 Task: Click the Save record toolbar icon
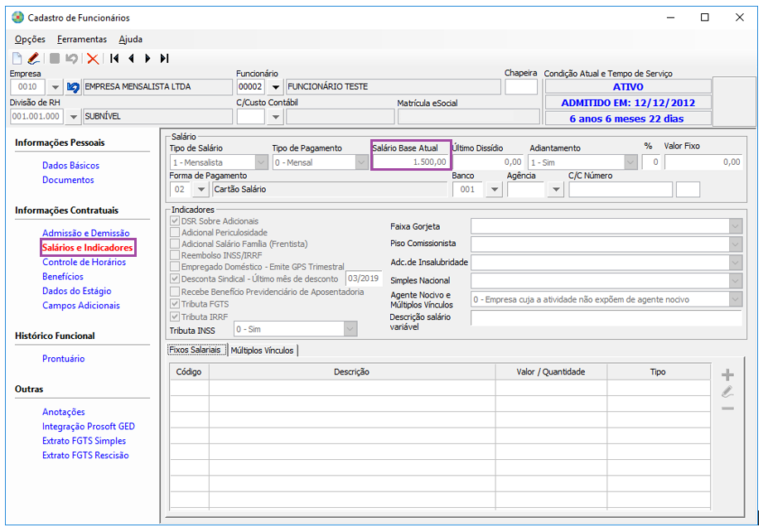55,58
